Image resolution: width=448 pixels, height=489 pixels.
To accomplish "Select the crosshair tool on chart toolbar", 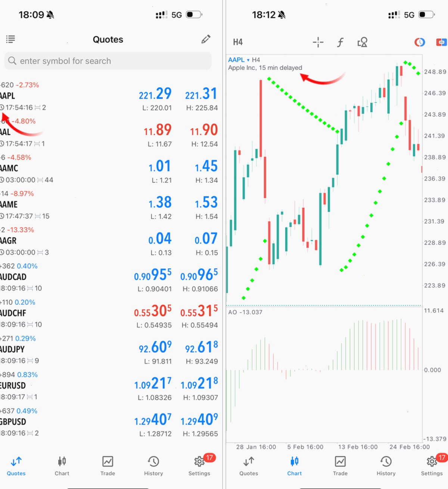I will (x=318, y=42).
